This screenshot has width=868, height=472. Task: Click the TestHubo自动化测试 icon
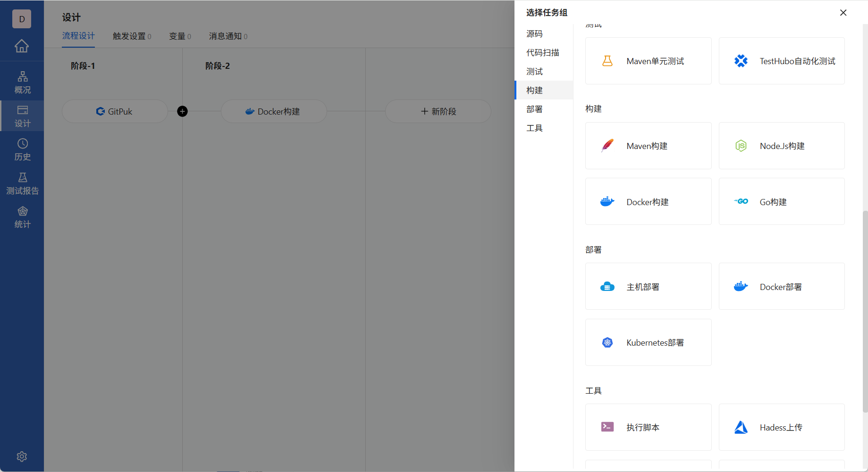(x=741, y=61)
